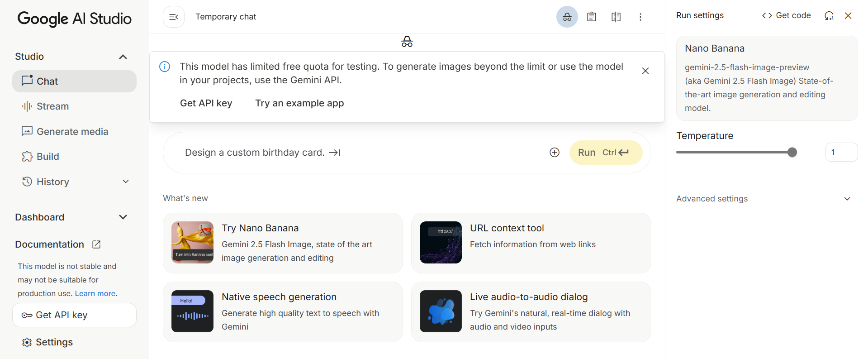868x359 pixels.
Task: Click the Stream waveform icon
Action: (27, 106)
